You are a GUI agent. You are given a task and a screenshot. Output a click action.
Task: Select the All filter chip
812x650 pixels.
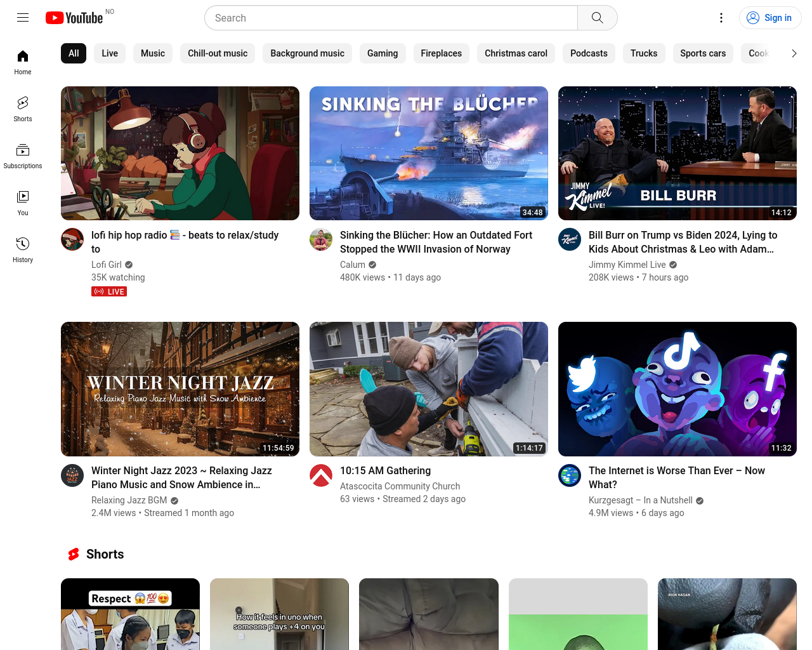(74, 53)
